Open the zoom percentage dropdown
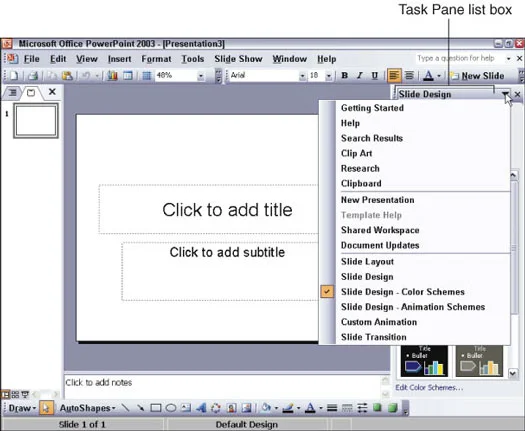Viewport: 525px width, 431px height. pyautogui.click(x=201, y=76)
